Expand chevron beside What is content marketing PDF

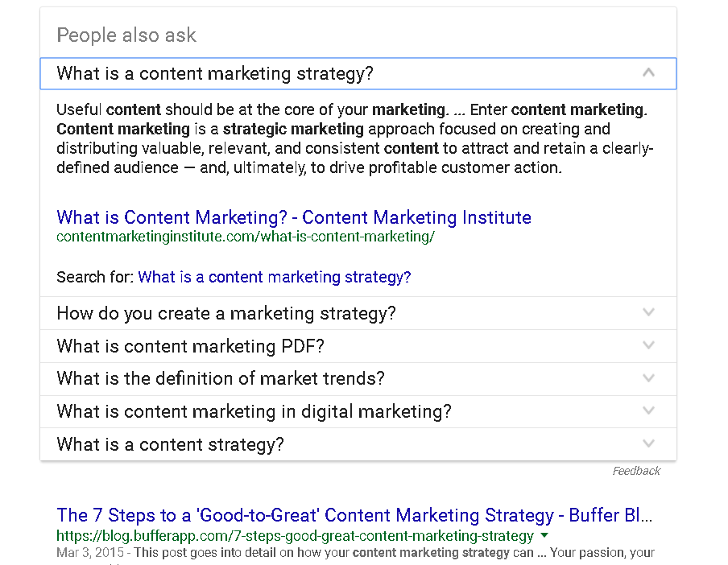click(x=648, y=345)
